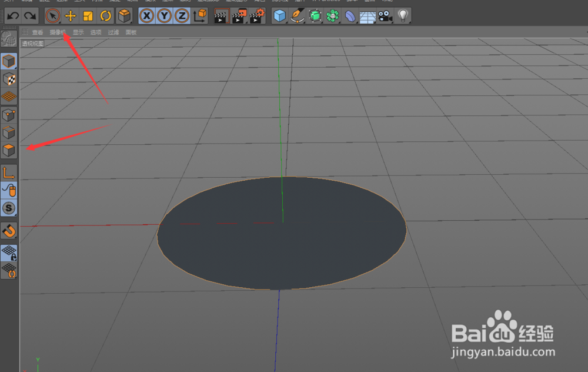
Task: Switch to Polygons mode
Action: coord(9,150)
